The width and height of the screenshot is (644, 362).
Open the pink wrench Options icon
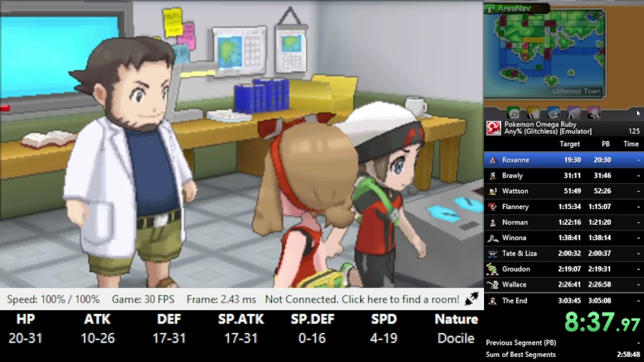pyautogui.click(x=594, y=113)
